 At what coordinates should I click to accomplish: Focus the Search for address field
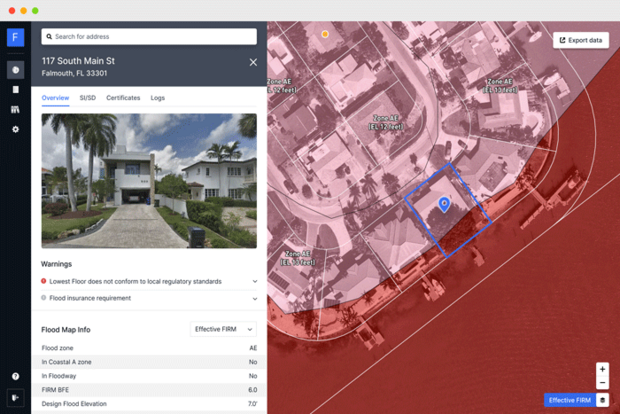pyautogui.click(x=149, y=37)
